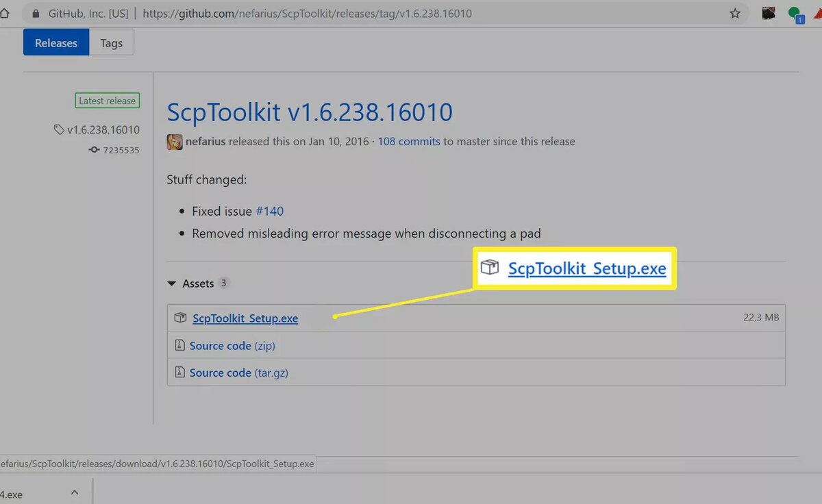Click the 'Stuff changed:' text
The height and width of the screenshot is (504, 822).
pos(207,180)
